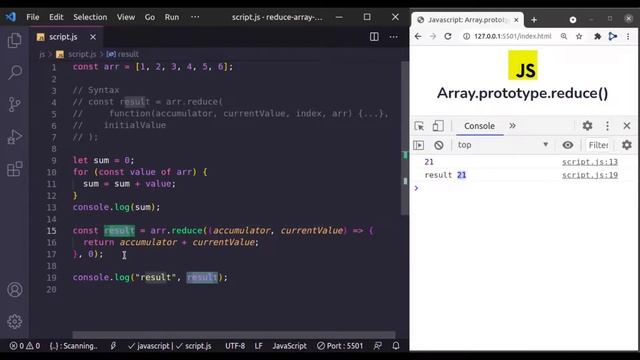The width and height of the screenshot is (640, 360).
Task: Open the Chrome three-dot menu
Action: click(x=628, y=36)
